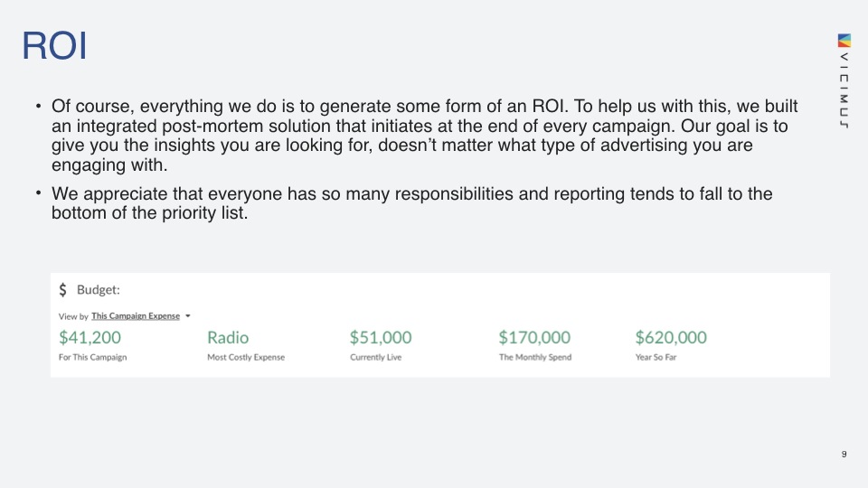Select the $41,200 campaign amount
The width and height of the screenshot is (868, 488).
[90, 337]
